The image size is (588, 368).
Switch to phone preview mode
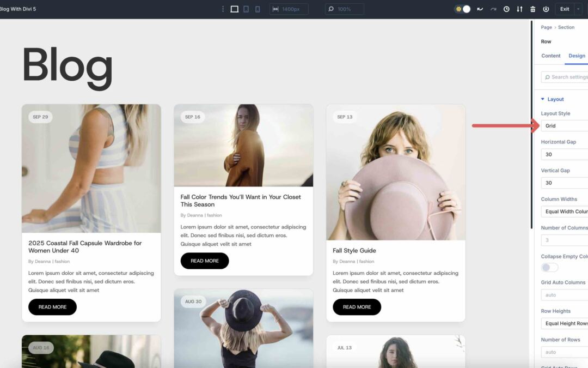[257, 9]
